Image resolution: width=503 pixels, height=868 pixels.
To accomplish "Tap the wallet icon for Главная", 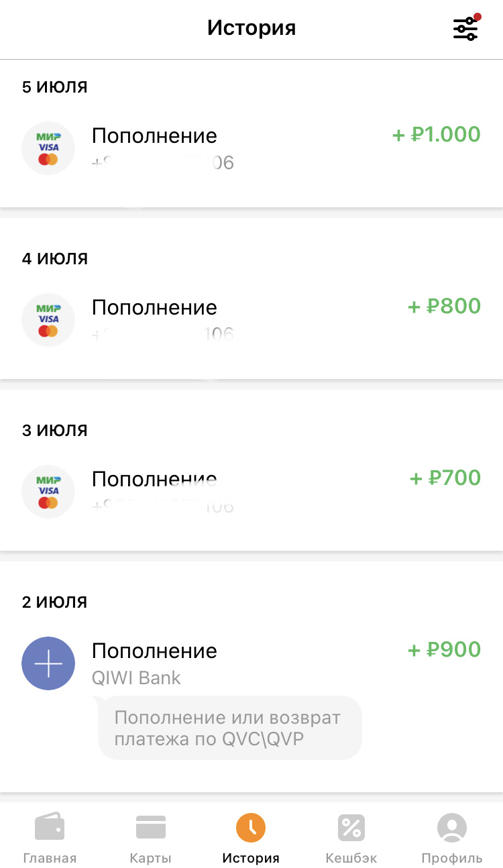I will pos(50,827).
